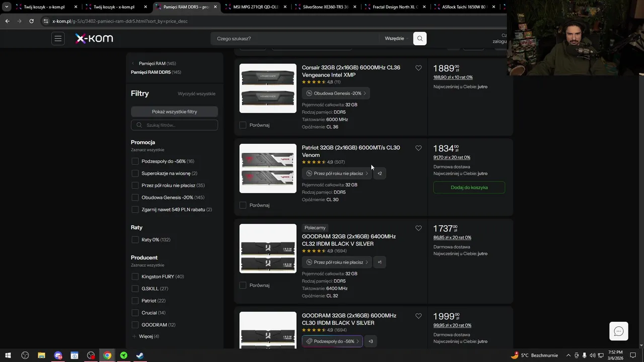Expand '+1' promotions on GOODRAM 6400MHz
644x362 pixels.
click(379, 262)
